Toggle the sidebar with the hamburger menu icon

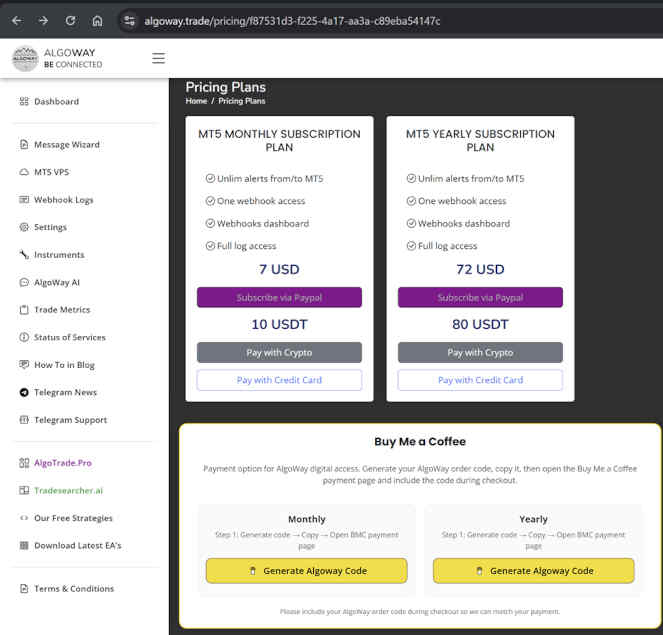coord(159,58)
